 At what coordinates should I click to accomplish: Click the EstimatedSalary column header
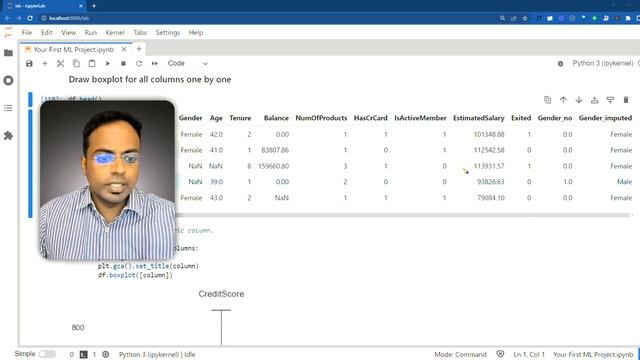coord(478,118)
